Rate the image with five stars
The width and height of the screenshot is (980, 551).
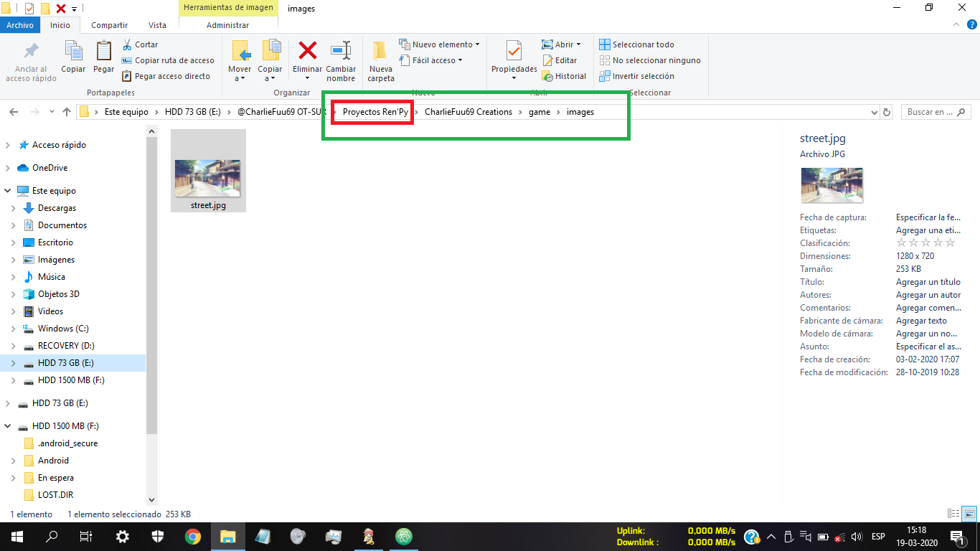point(950,243)
